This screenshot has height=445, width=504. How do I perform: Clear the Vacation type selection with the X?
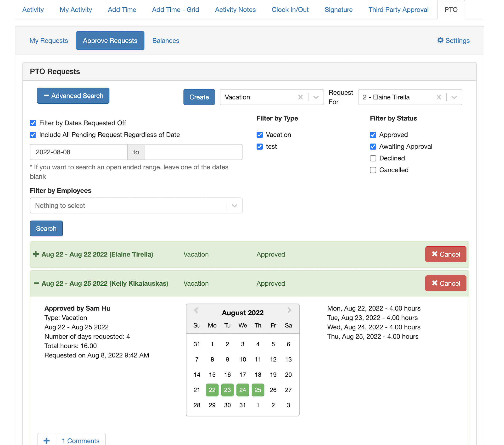pyautogui.click(x=301, y=97)
